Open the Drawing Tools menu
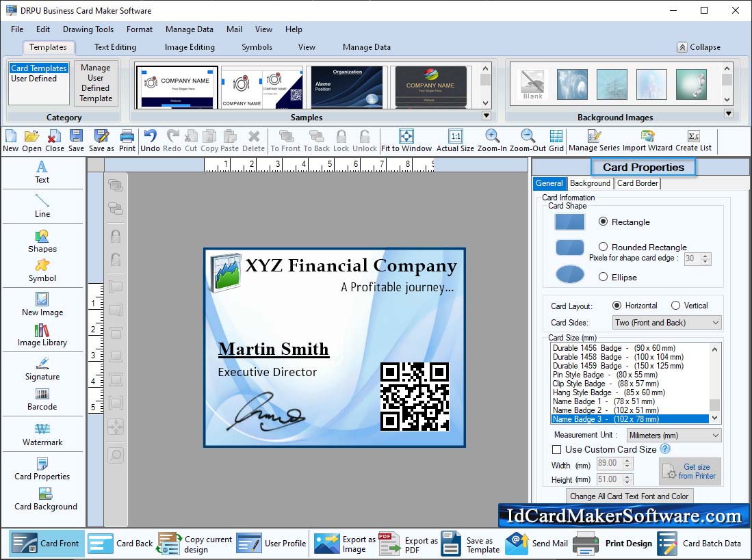The width and height of the screenshot is (752, 560). click(88, 29)
